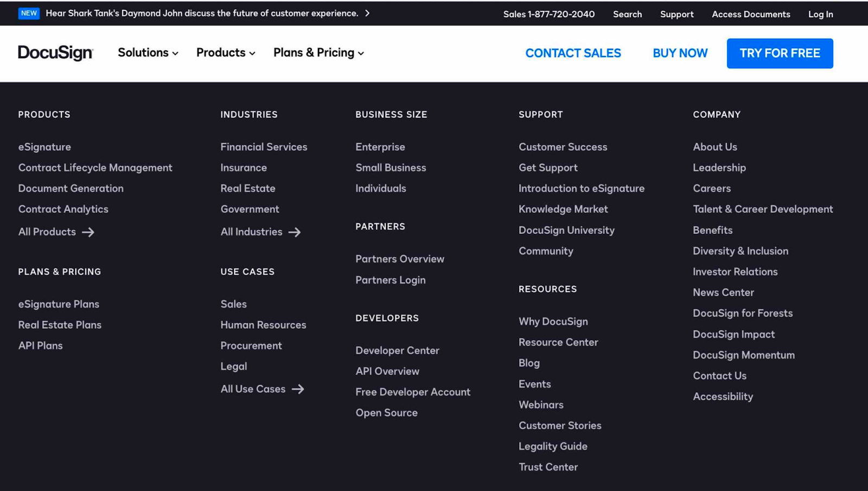Open Real Estate Plans
Image resolution: width=868 pixels, height=491 pixels.
point(60,324)
